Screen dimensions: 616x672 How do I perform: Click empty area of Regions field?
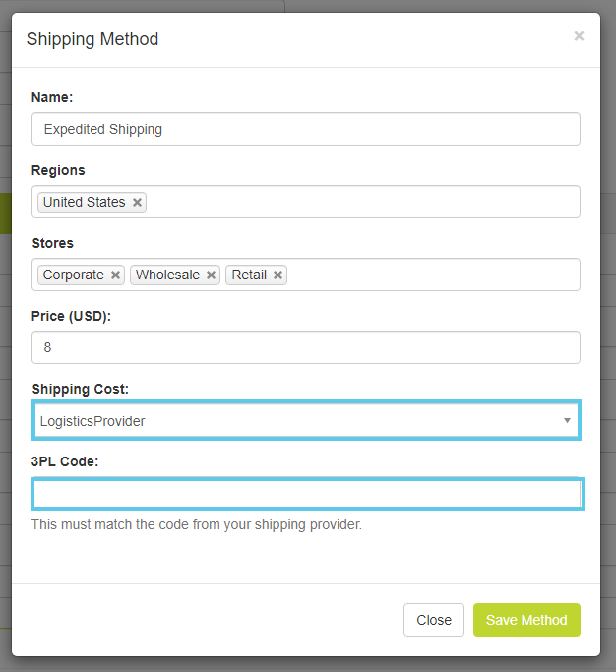(364, 202)
